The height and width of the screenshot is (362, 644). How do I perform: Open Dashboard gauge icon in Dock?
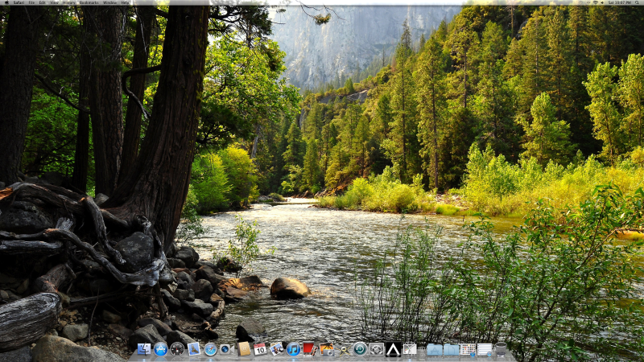[177, 349]
